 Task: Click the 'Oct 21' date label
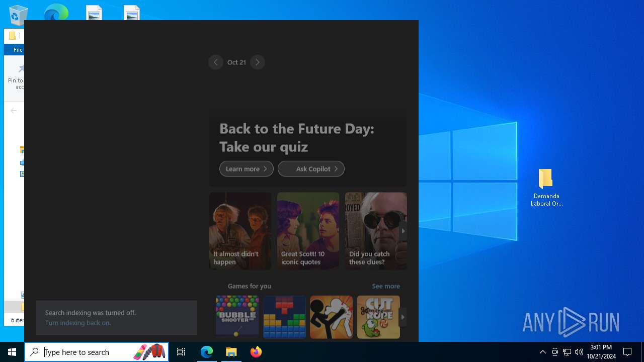236,62
